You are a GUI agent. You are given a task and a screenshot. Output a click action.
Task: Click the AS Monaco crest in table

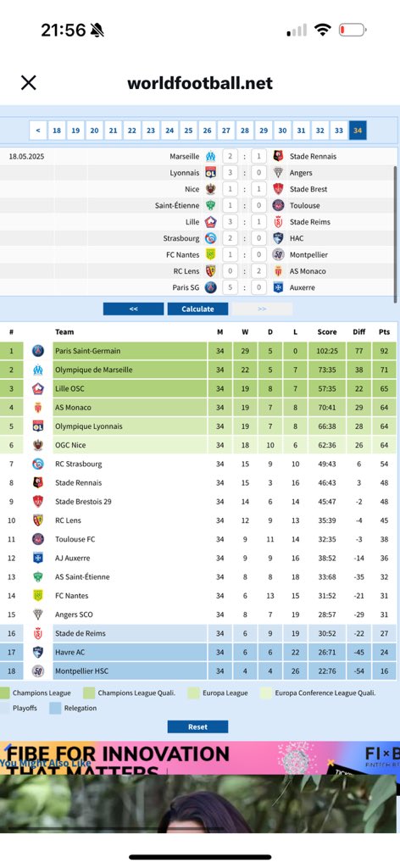click(x=37, y=408)
